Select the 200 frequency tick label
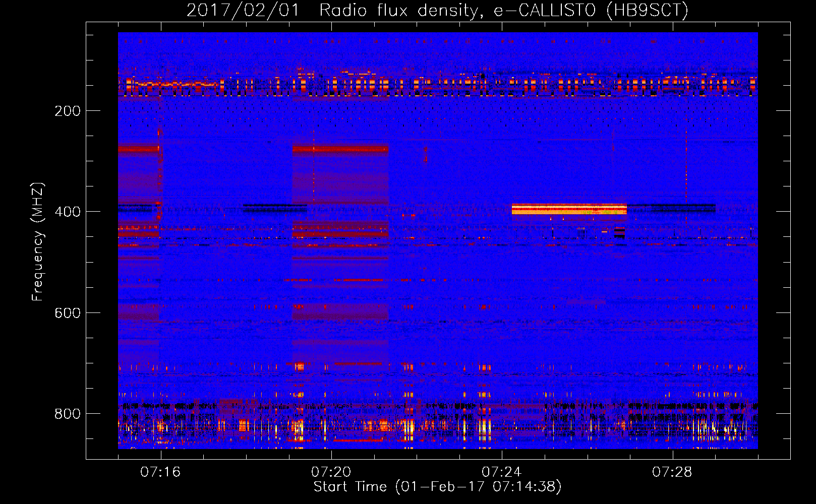The height and width of the screenshot is (504, 816). tap(68, 111)
